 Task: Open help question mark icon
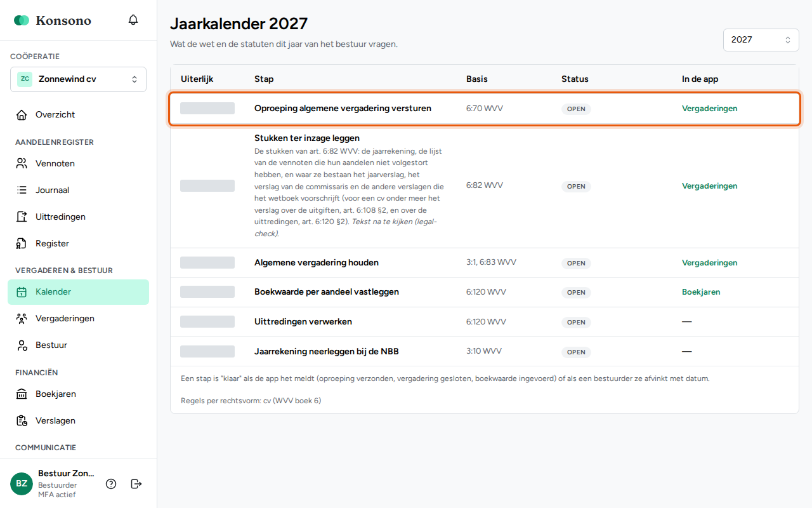pos(111,484)
